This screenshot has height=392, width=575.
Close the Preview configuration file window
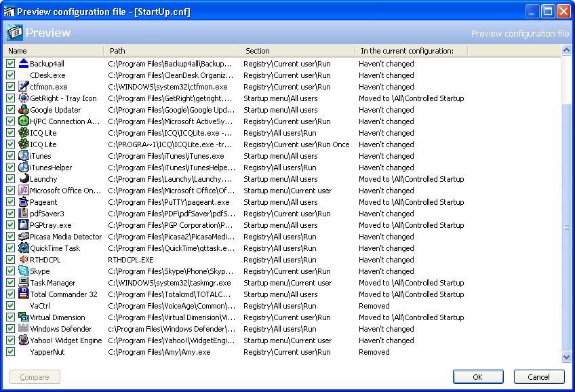(x=563, y=12)
